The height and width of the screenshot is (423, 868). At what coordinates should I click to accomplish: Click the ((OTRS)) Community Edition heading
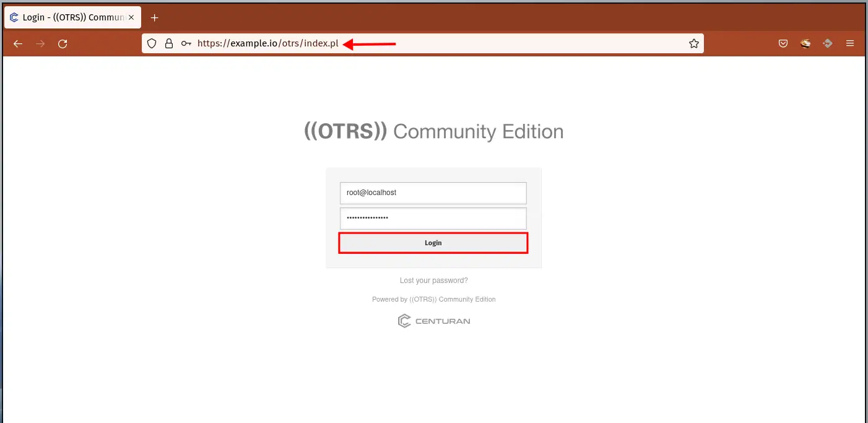pyautogui.click(x=434, y=131)
